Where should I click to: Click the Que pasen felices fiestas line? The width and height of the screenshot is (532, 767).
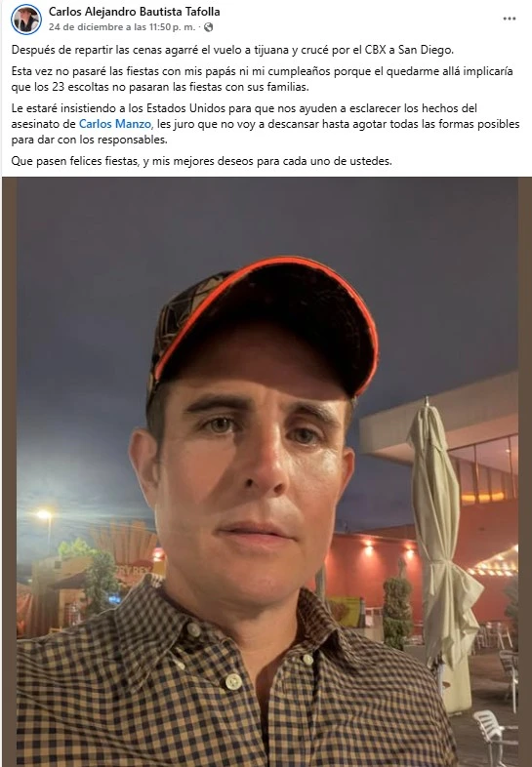pos(202,161)
